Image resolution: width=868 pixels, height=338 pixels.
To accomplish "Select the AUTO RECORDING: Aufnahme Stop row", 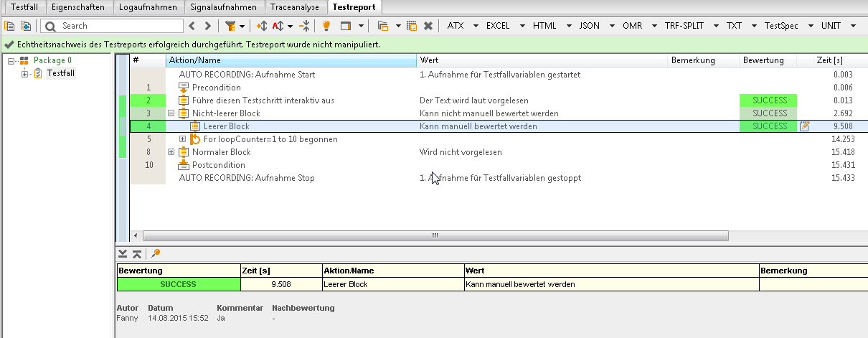I will [x=499, y=178].
